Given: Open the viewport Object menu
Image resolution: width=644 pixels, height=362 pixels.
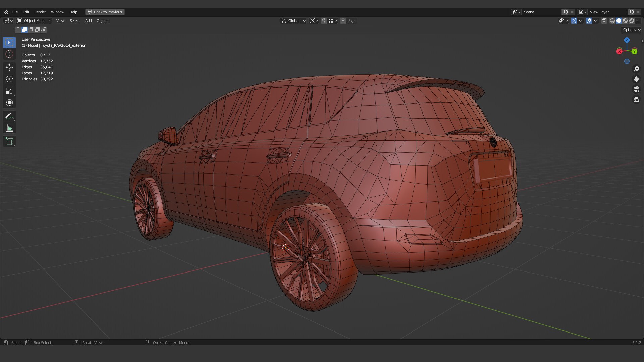Looking at the screenshot, I should [102, 21].
